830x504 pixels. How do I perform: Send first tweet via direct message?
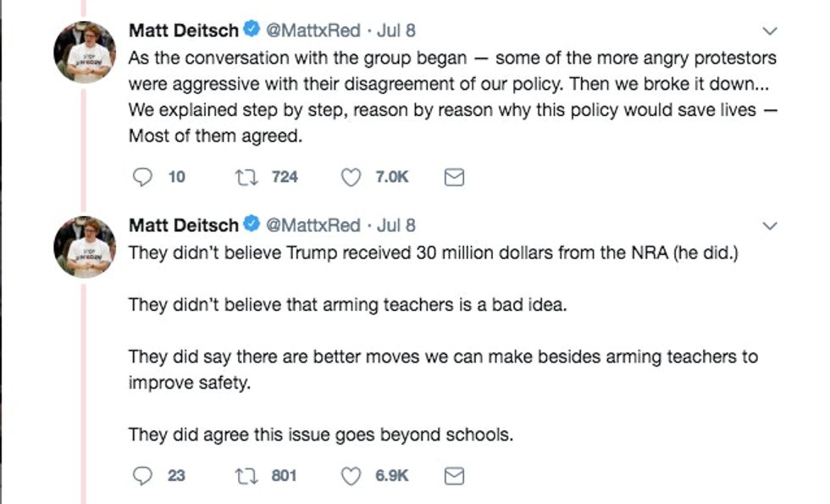454,177
